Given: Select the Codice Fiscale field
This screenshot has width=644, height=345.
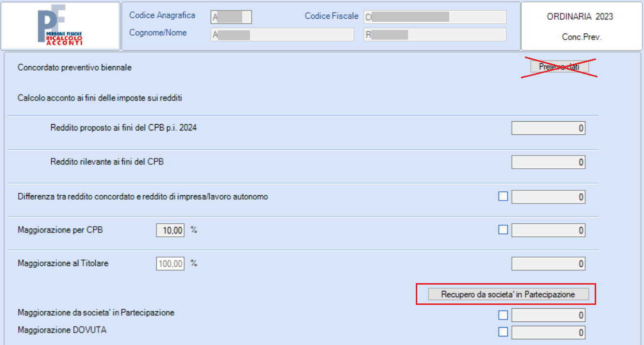Looking at the screenshot, I should click(435, 17).
